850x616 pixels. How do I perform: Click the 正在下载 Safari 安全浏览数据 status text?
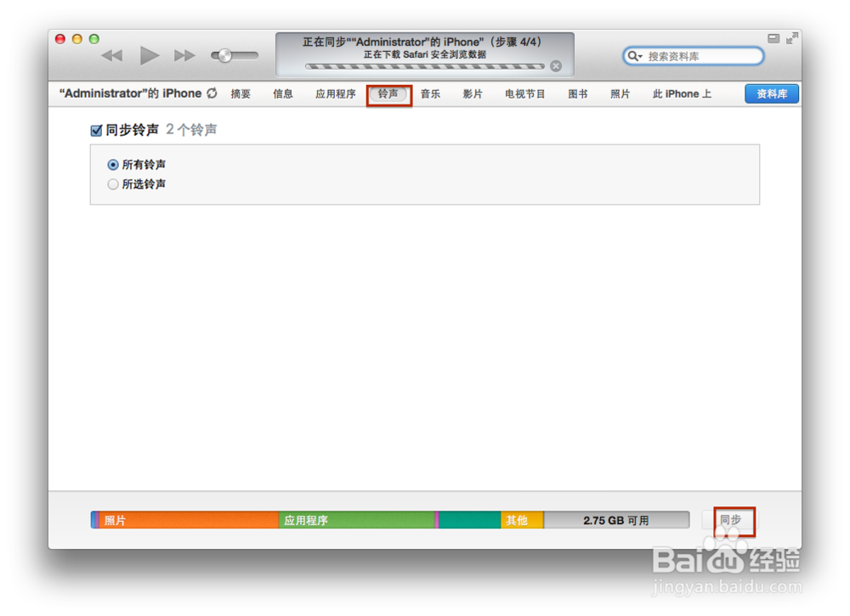click(x=424, y=54)
